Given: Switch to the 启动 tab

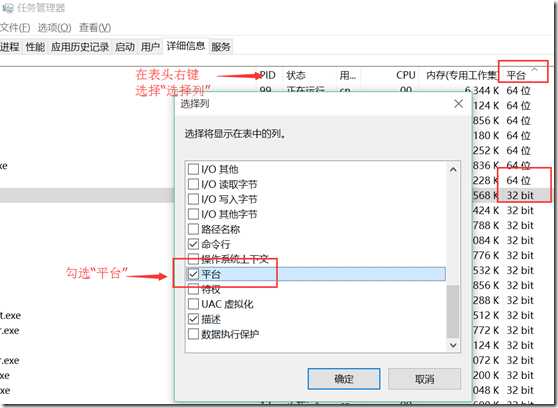Looking at the screenshot, I should pos(125,47).
